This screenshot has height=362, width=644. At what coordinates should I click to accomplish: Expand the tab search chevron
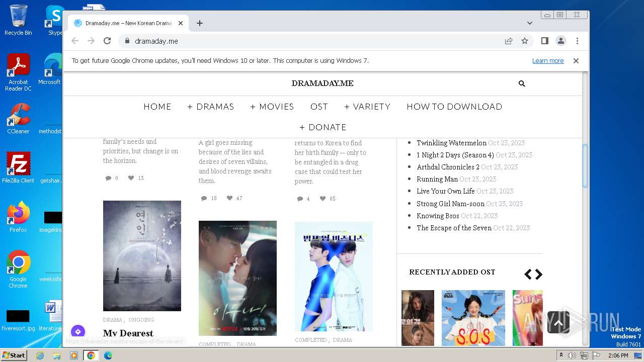(x=530, y=23)
